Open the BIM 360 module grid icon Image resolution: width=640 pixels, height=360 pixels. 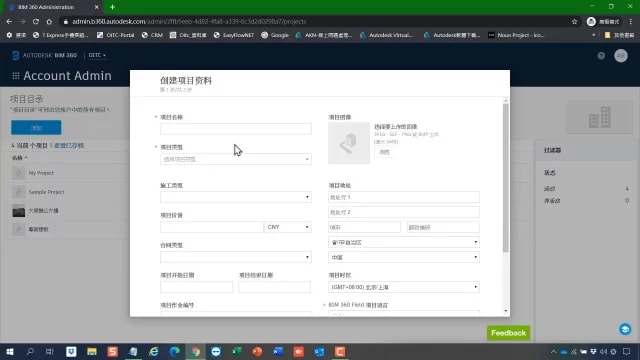16,76
